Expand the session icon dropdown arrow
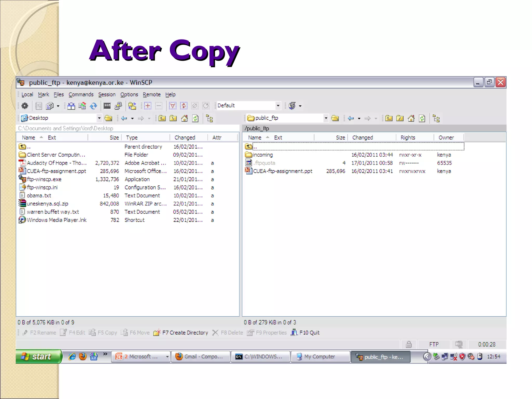 (300, 106)
